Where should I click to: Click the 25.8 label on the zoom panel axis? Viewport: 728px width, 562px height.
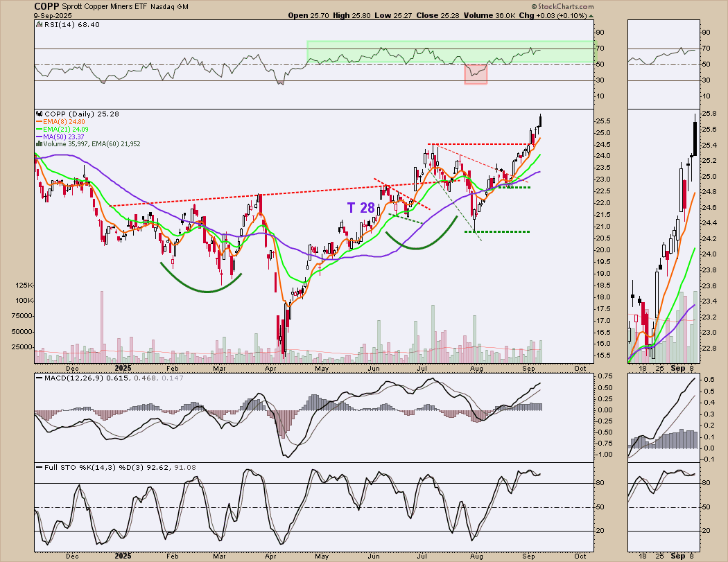709,113
